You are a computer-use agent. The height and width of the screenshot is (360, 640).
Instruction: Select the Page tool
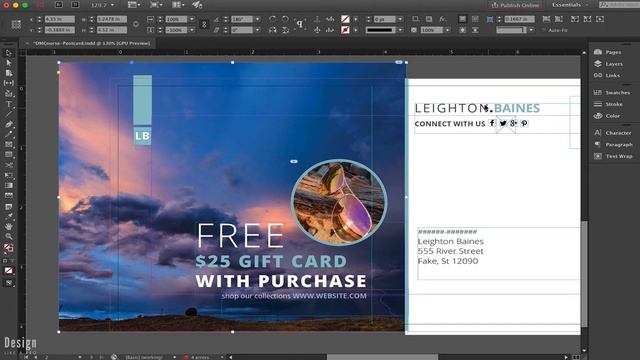pos(9,73)
